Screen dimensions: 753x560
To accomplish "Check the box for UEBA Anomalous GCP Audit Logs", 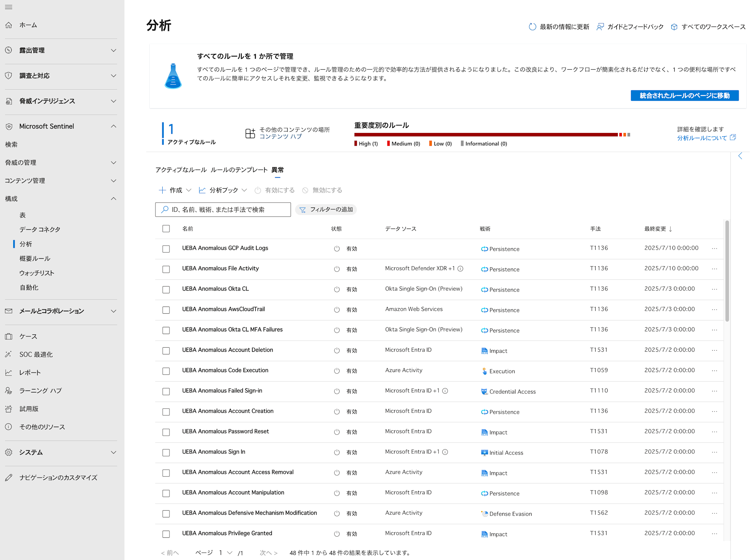I will tap(166, 249).
